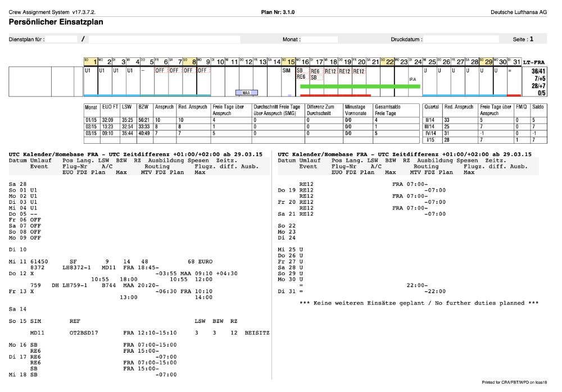Image resolution: width=562 pixels, height=392 pixels.
Task: Click the red bar under days 16-20
Action: click(x=336, y=95)
